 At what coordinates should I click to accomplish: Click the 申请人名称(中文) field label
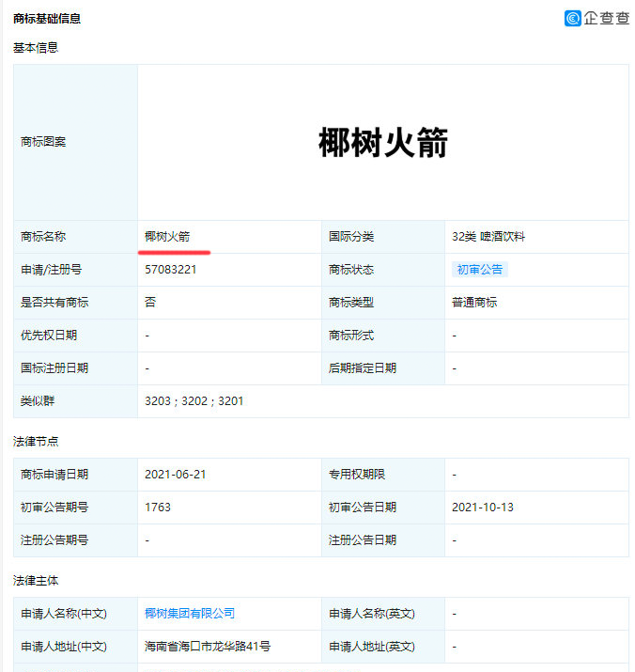(x=64, y=614)
